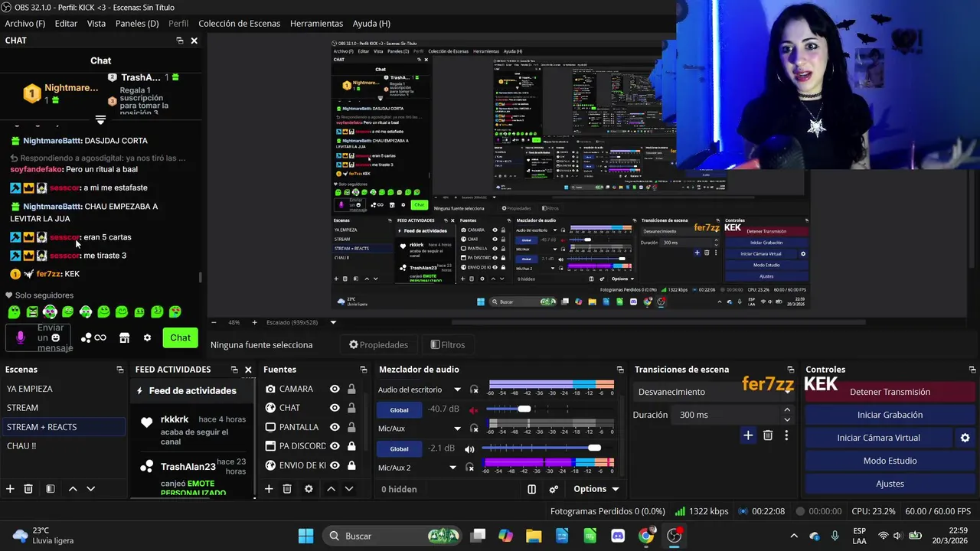
Task: Open the Paneles menu
Action: (137, 24)
